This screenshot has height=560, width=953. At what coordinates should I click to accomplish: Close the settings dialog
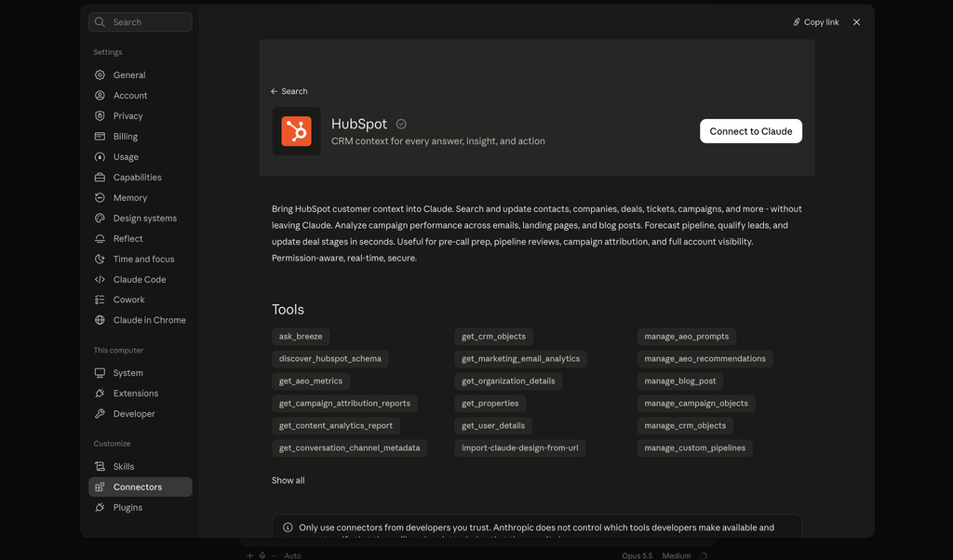(x=856, y=22)
